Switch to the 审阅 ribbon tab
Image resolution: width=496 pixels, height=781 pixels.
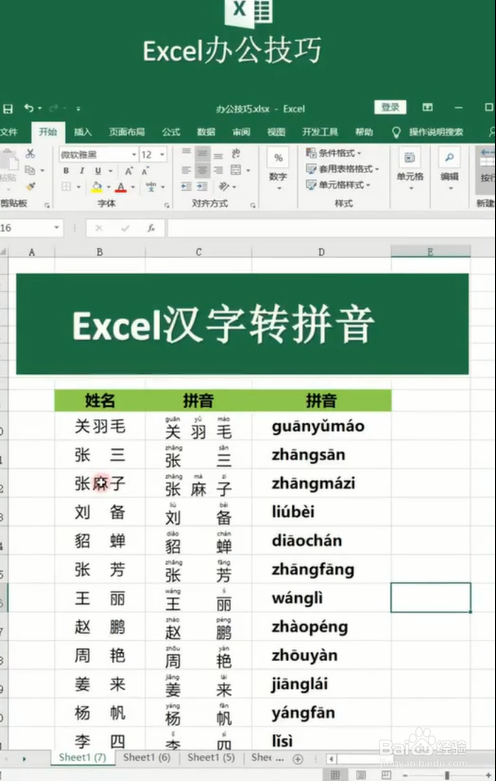[x=241, y=132]
